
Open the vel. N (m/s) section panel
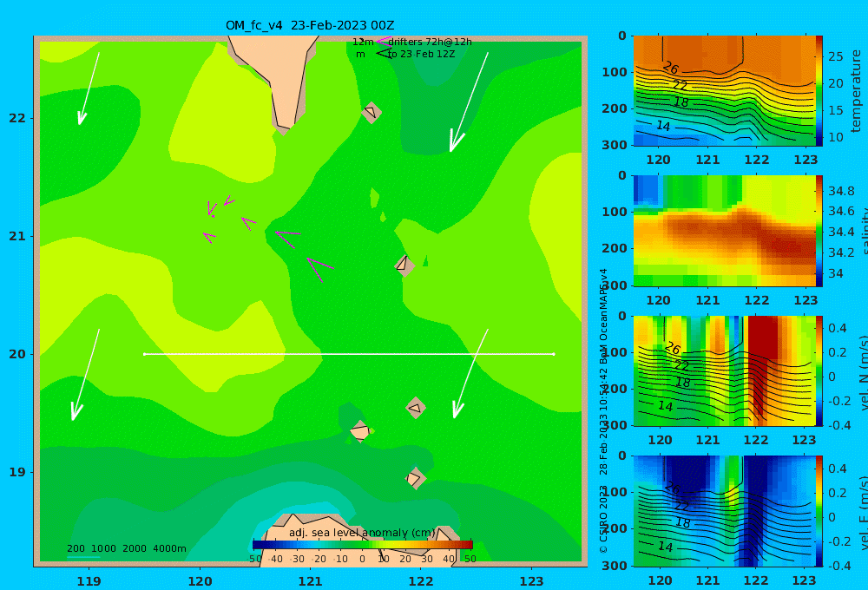tap(724, 370)
